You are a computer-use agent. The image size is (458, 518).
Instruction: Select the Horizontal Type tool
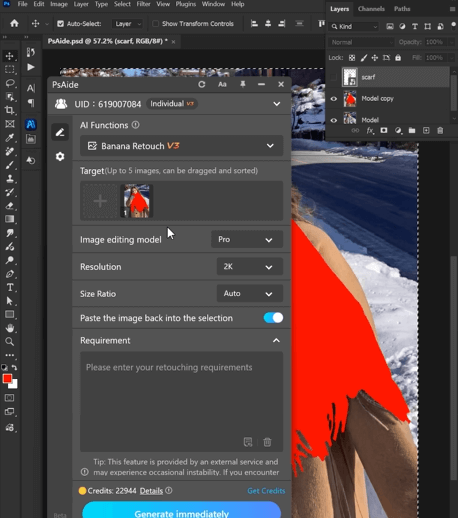click(x=10, y=287)
